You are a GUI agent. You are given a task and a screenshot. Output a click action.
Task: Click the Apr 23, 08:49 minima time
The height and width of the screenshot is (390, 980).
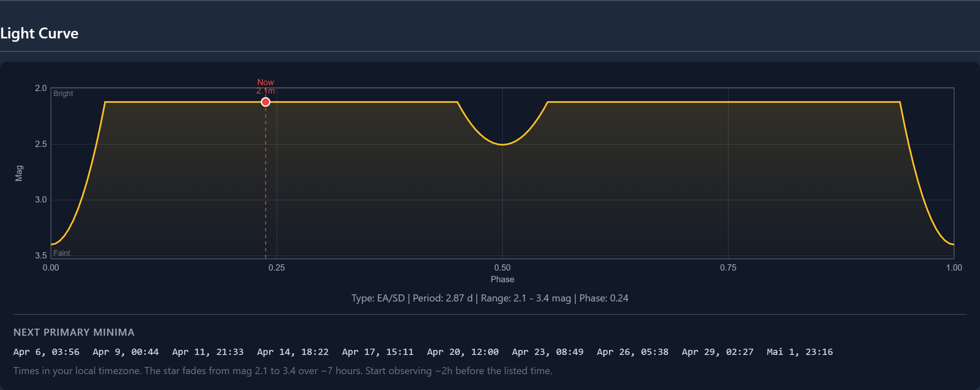click(547, 352)
